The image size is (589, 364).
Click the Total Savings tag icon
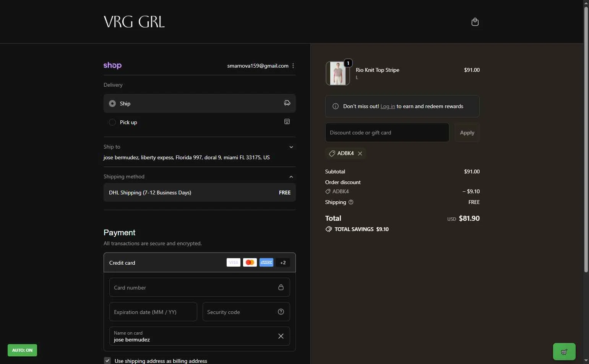329,229
